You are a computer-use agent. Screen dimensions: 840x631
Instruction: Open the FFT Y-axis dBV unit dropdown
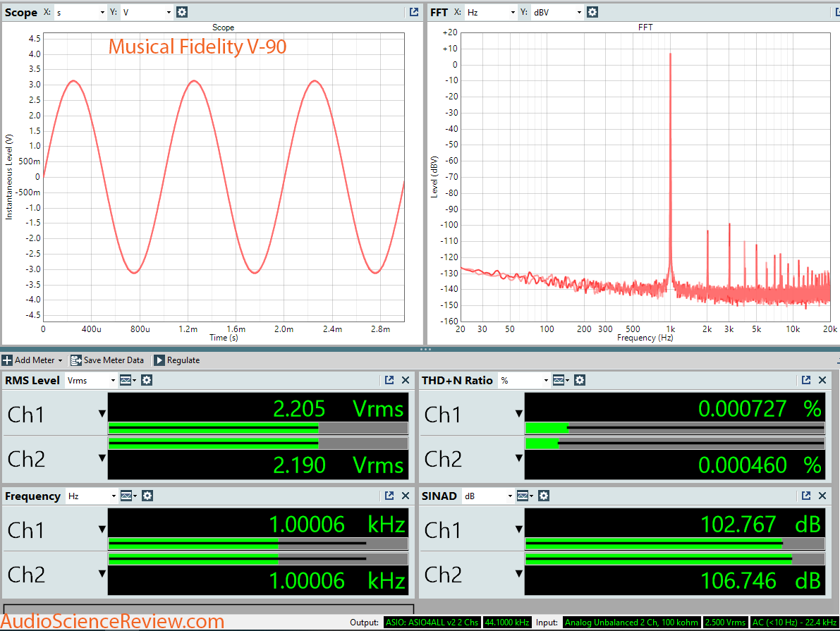(x=557, y=12)
